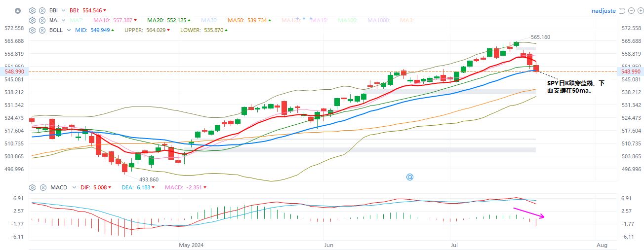Toggle the faded MA30 line label
The image size is (644, 250).
click(x=210, y=20)
